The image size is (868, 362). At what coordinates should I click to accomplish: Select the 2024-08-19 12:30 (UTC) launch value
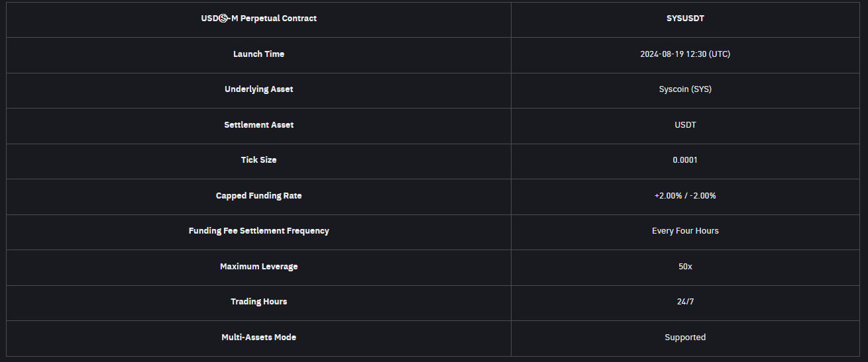[685, 54]
